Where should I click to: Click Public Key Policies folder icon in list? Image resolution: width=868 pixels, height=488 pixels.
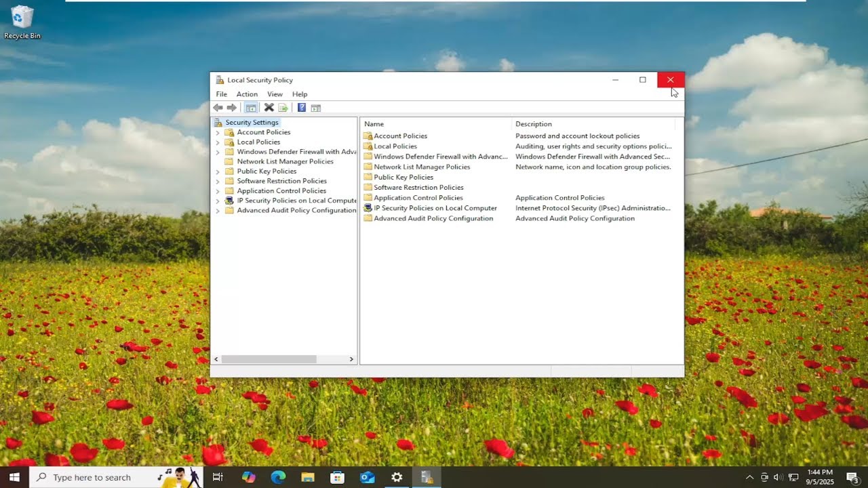click(x=368, y=178)
